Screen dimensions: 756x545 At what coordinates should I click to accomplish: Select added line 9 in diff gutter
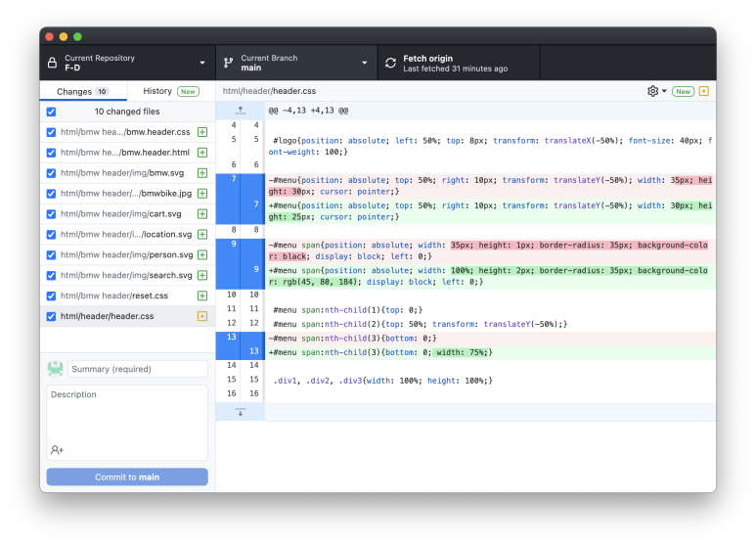click(x=241, y=276)
